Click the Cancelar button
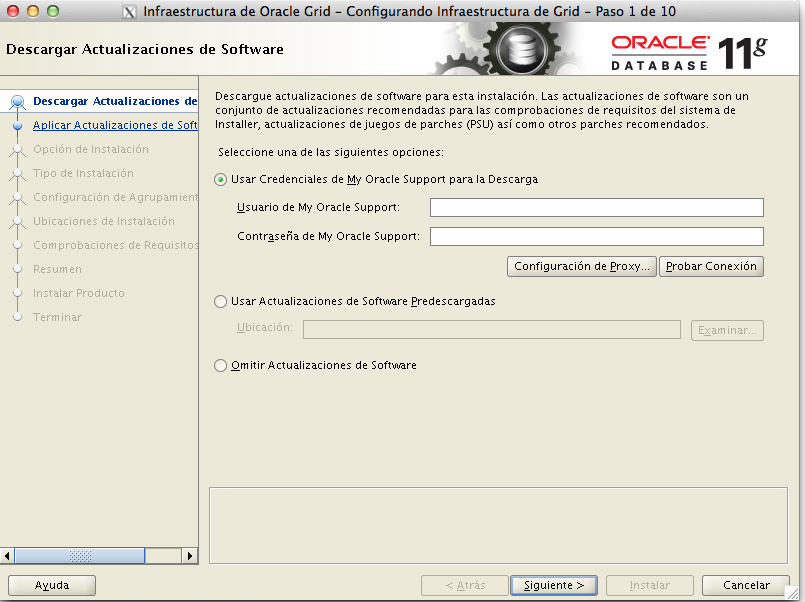805x602 pixels. [x=746, y=585]
